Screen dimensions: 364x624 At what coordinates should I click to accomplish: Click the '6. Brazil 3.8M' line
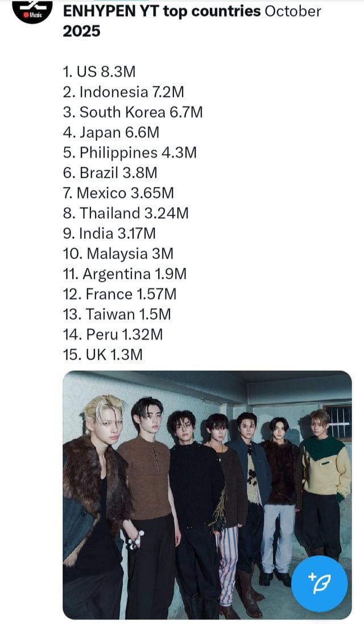click(110, 173)
